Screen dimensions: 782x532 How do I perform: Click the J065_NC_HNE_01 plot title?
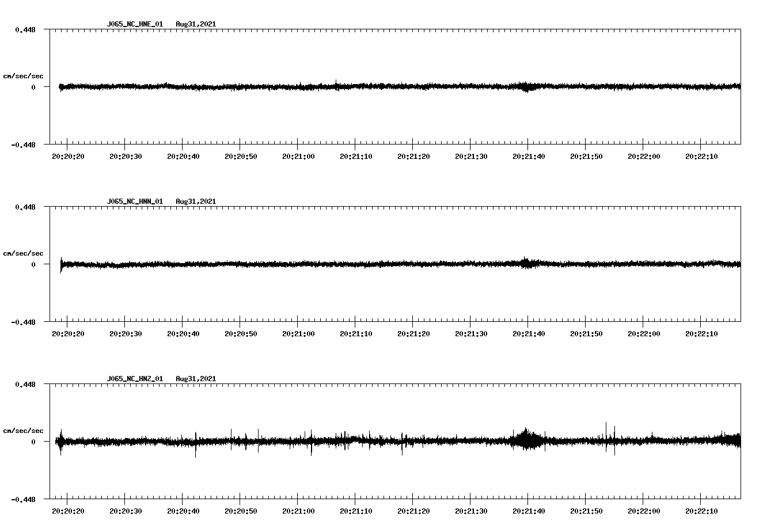click(135, 24)
